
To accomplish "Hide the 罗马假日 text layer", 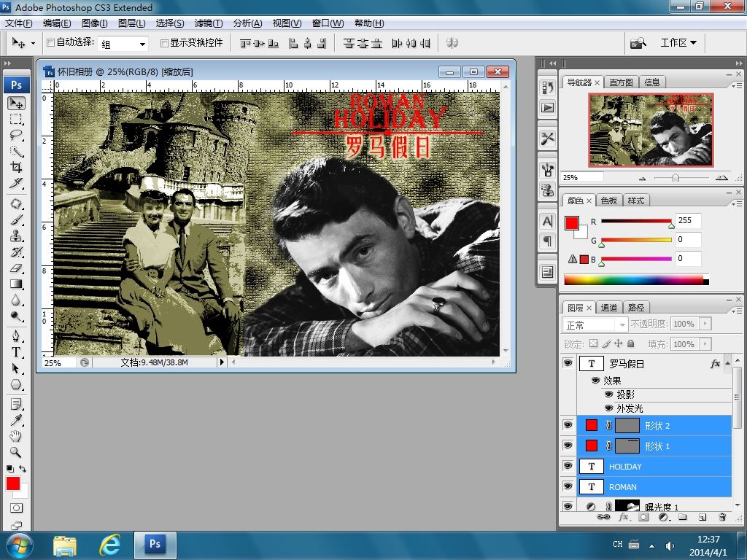I will [x=568, y=363].
